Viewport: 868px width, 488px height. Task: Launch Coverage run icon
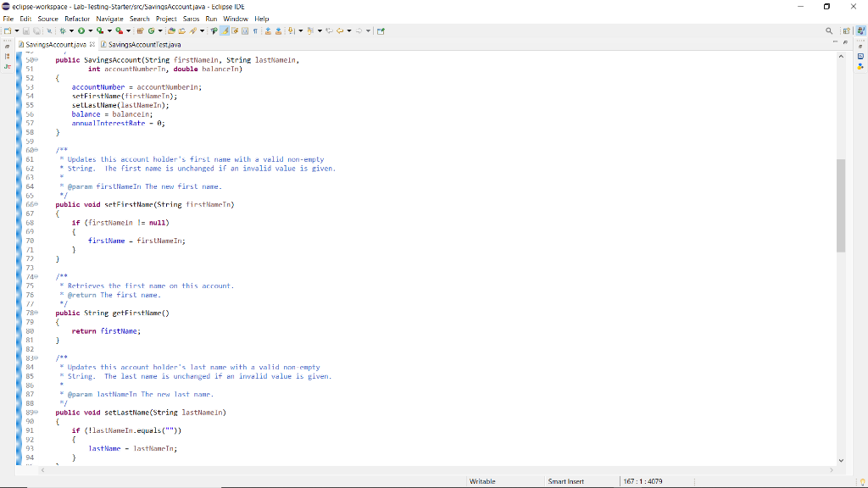tap(100, 31)
